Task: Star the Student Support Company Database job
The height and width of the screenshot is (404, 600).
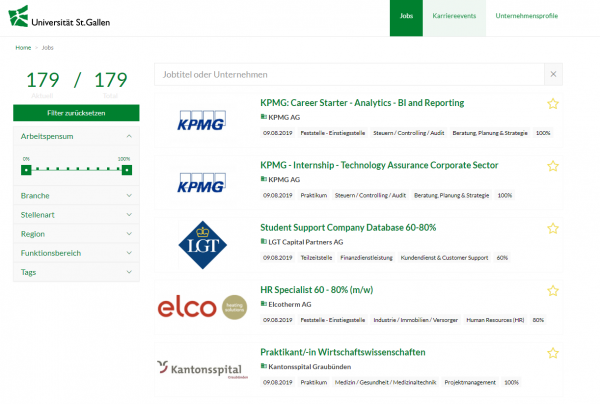Action: [553, 228]
